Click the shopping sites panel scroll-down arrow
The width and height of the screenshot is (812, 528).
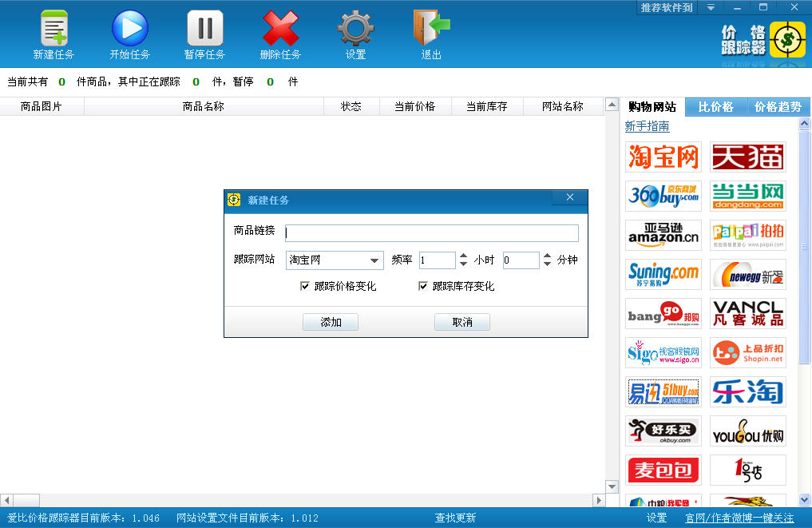[x=804, y=500]
